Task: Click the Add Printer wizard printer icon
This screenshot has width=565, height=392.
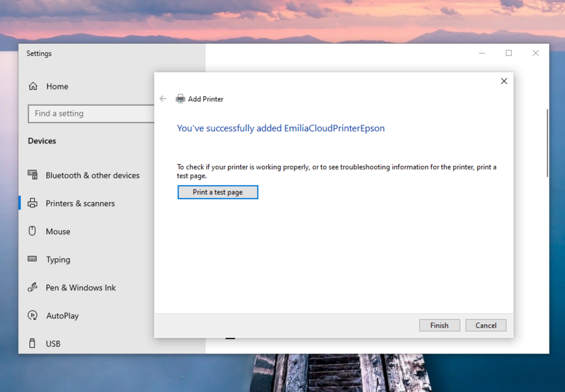Action: (x=180, y=99)
